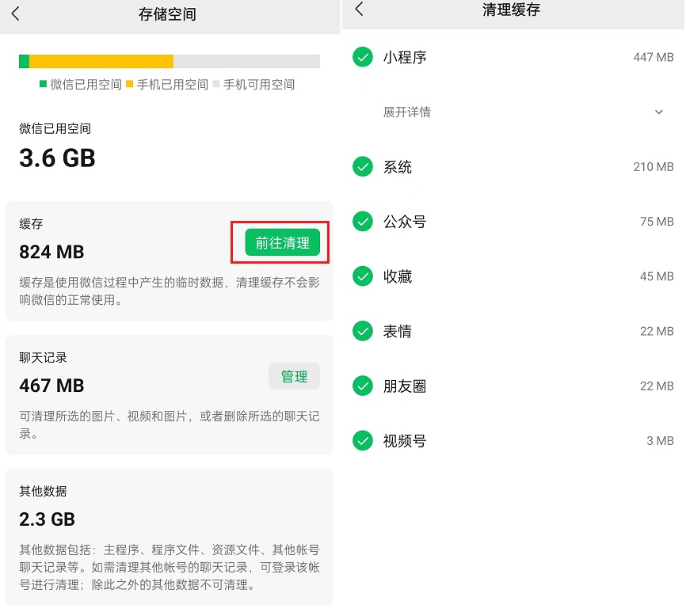Select the 2.3 GB other data size

coord(48,519)
